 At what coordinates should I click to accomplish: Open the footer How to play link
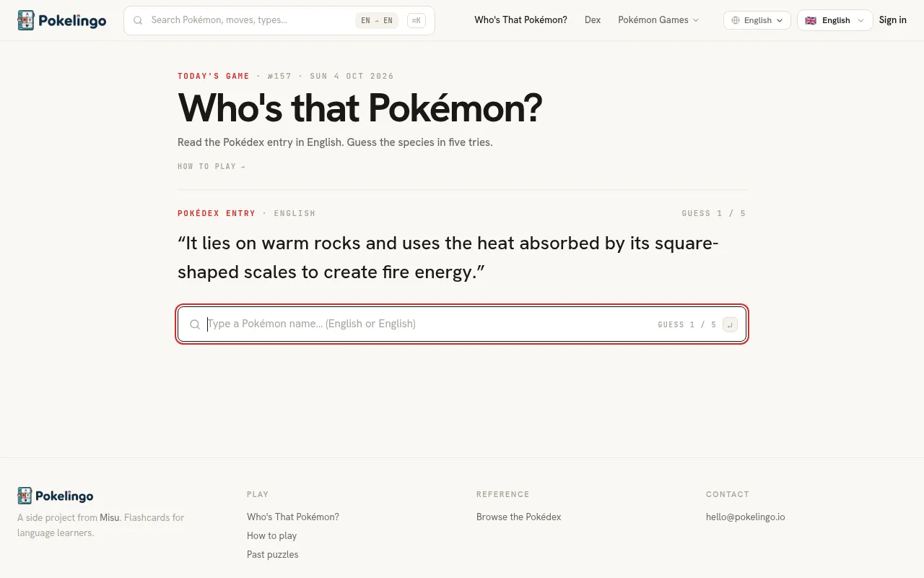(272, 535)
